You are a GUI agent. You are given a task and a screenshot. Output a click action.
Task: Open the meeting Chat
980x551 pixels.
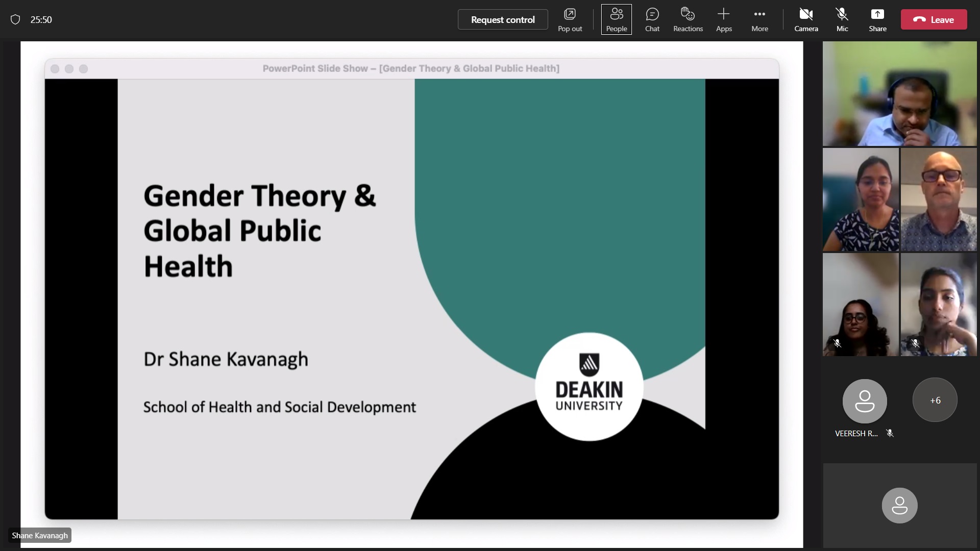pos(652,19)
